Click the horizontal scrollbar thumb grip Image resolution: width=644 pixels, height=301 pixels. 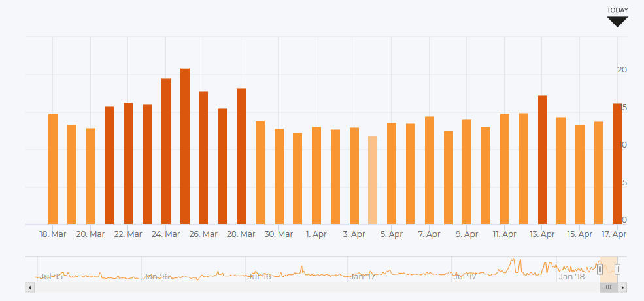coord(608,287)
